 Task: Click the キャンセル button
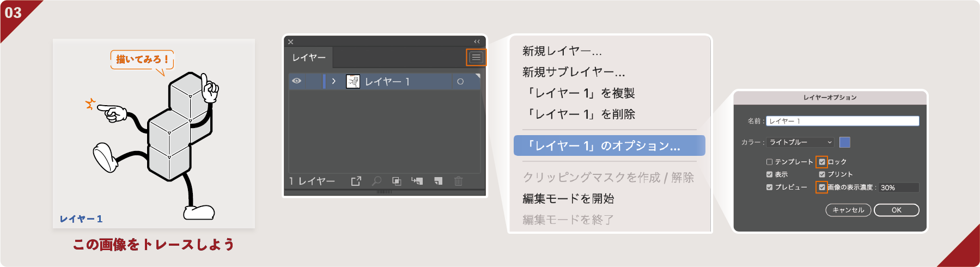(x=848, y=210)
